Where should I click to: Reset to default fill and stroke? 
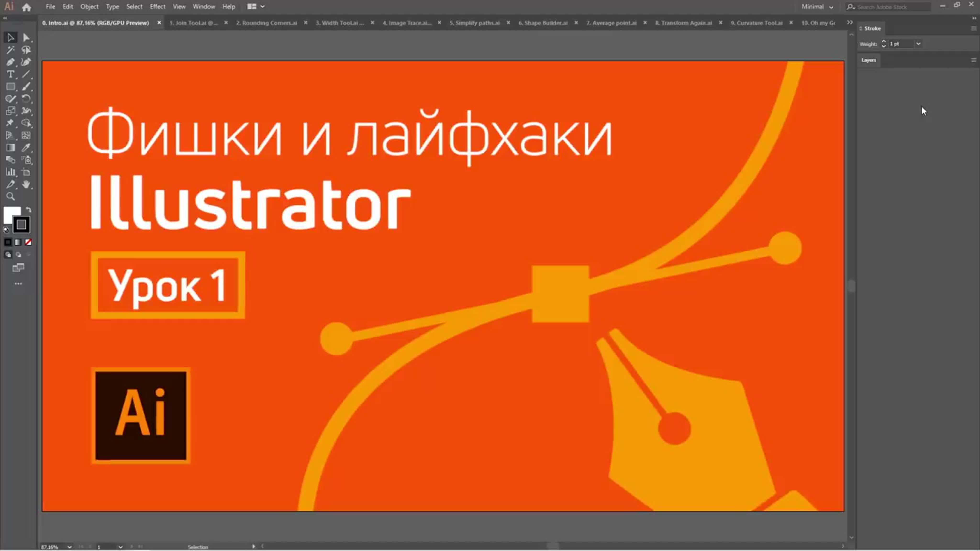point(6,230)
